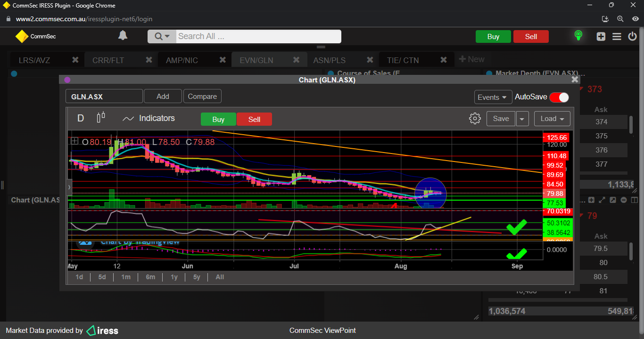Close the AMP/NIC workspace tab
Viewport: 644px width, 339px height.
pyautogui.click(x=223, y=60)
